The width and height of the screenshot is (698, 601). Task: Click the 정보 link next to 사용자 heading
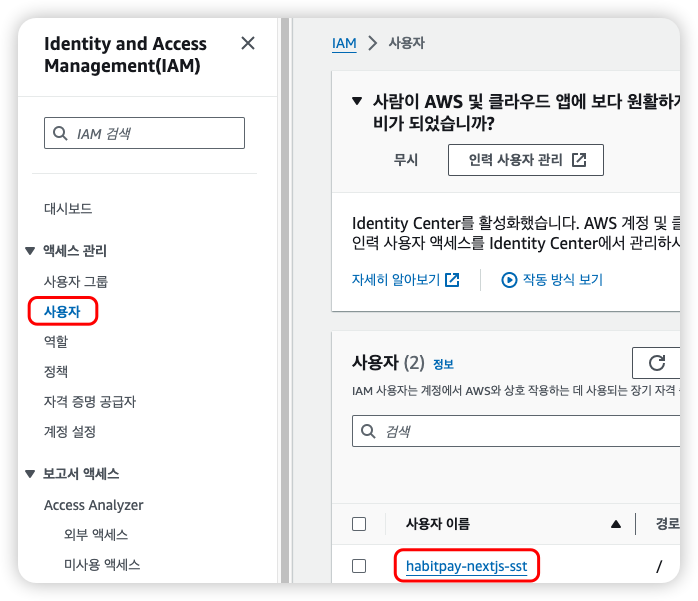(443, 364)
